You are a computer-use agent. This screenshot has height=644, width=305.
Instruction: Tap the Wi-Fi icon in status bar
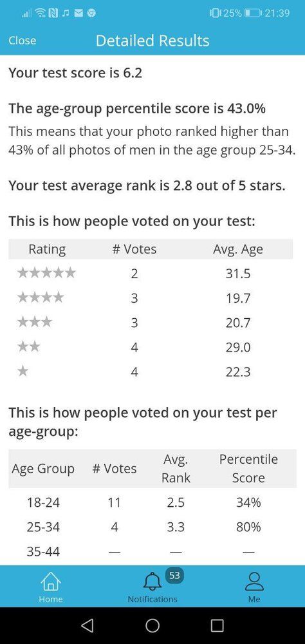click(x=41, y=13)
